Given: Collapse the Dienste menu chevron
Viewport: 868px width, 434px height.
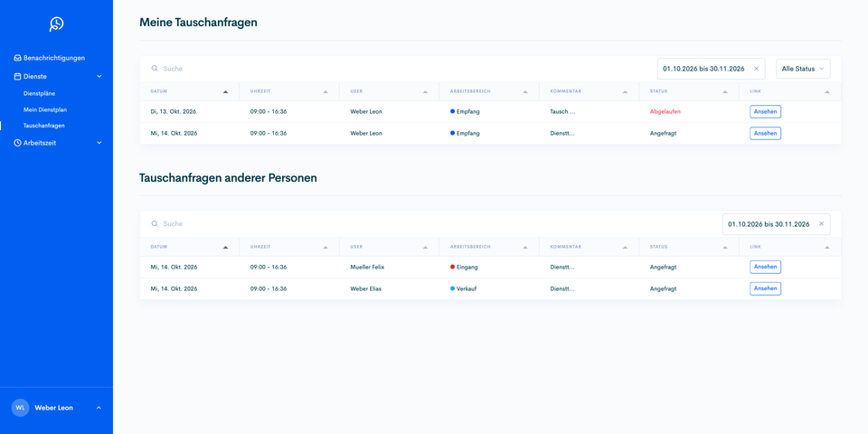Looking at the screenshot, I should click(x=99, y=76).
